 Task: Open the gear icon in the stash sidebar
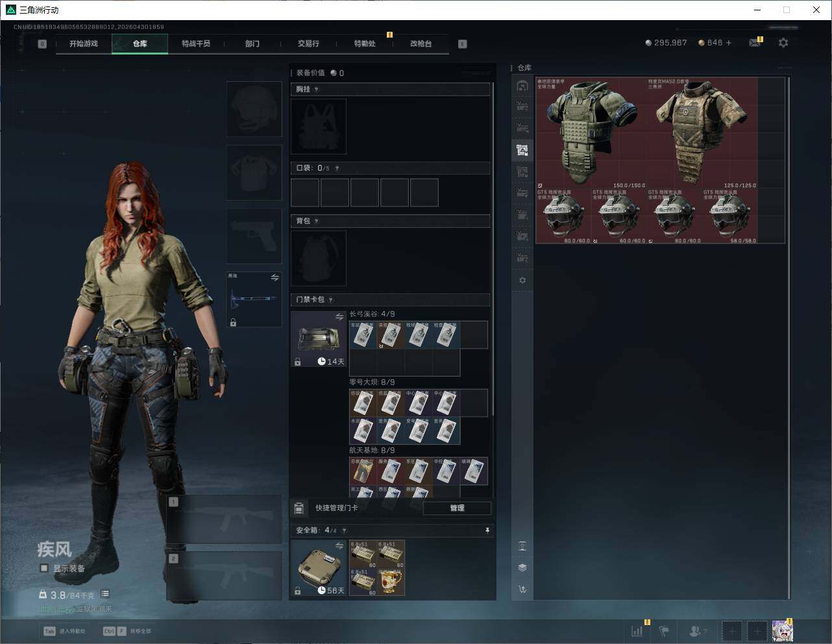click(522, 280)
